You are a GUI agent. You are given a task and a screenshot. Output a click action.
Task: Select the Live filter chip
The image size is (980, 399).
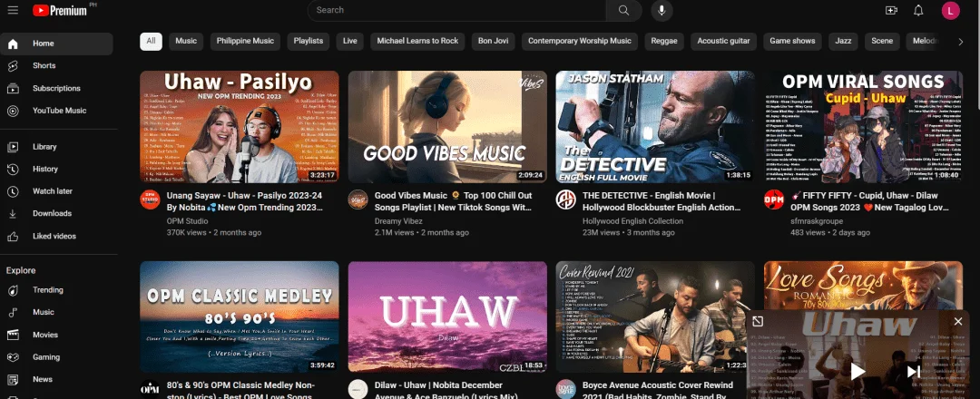[350, 41]
